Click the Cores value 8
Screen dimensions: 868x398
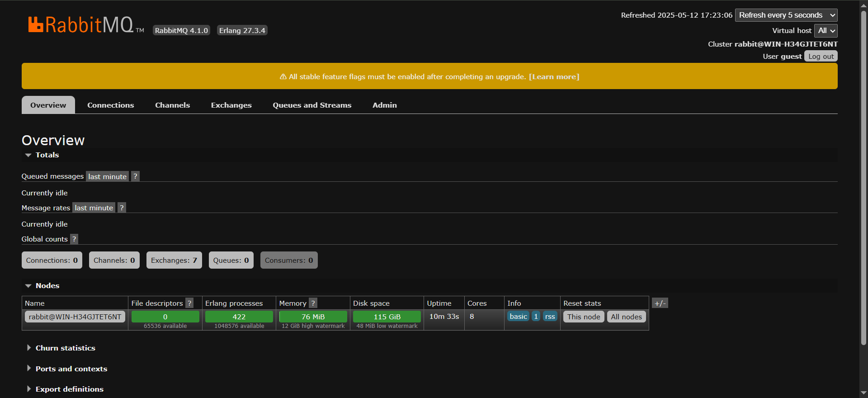click(472, 316)
